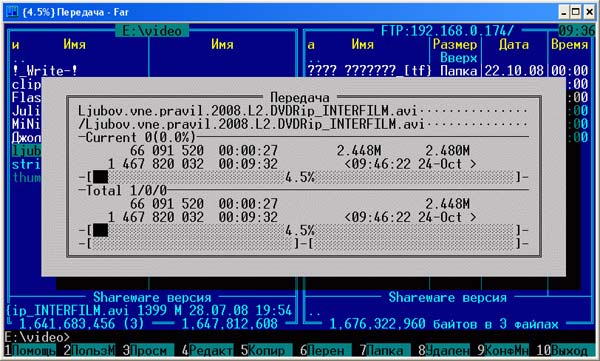Click the E:\video panel title
Screen dimensions: 600x361
(152, 31)
